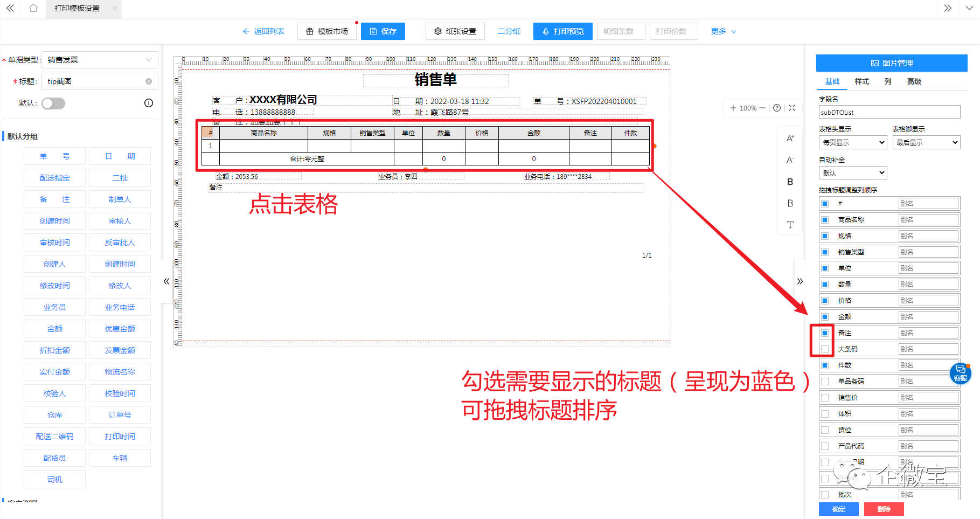Click the home icon in the top bar

click(x=33, y=8)
